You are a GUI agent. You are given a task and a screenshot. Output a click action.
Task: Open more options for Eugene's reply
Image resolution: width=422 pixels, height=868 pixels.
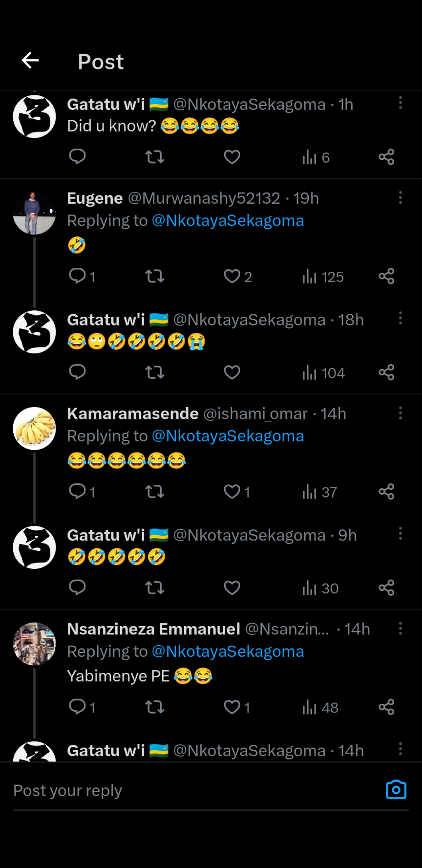400,197
